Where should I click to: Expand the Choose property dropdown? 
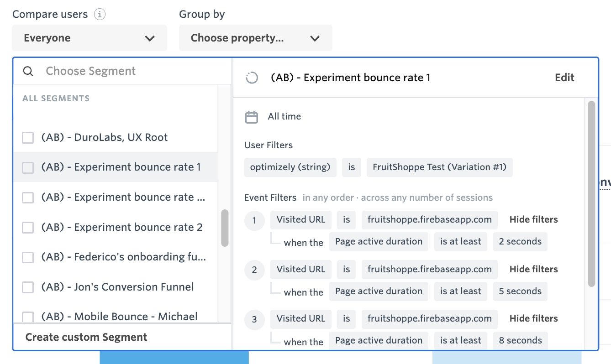255,38
